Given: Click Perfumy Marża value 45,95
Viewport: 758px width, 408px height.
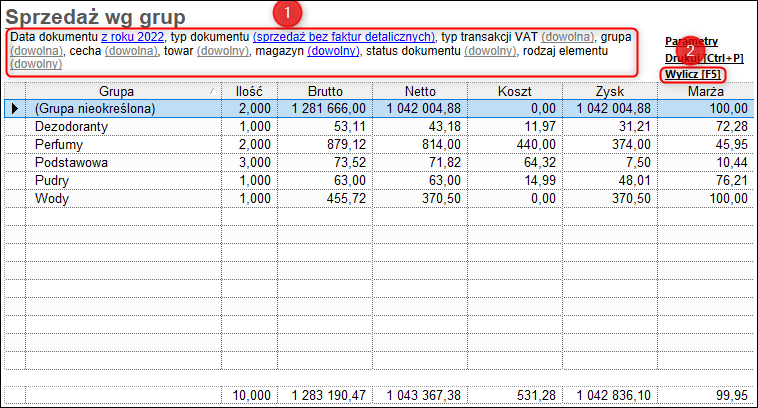Looking at the screenshot, I should click(732, 145).
